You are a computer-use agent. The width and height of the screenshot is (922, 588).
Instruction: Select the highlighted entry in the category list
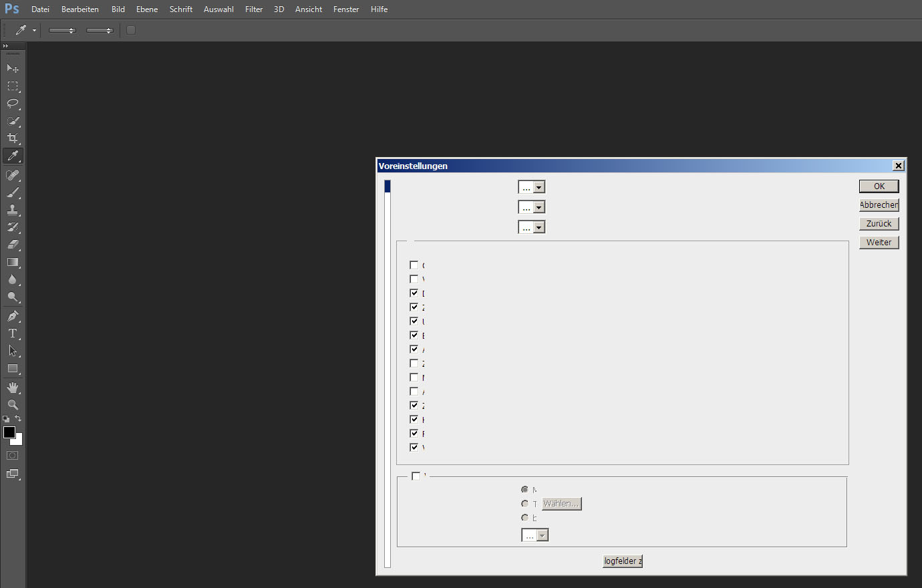tap(388, 186)
